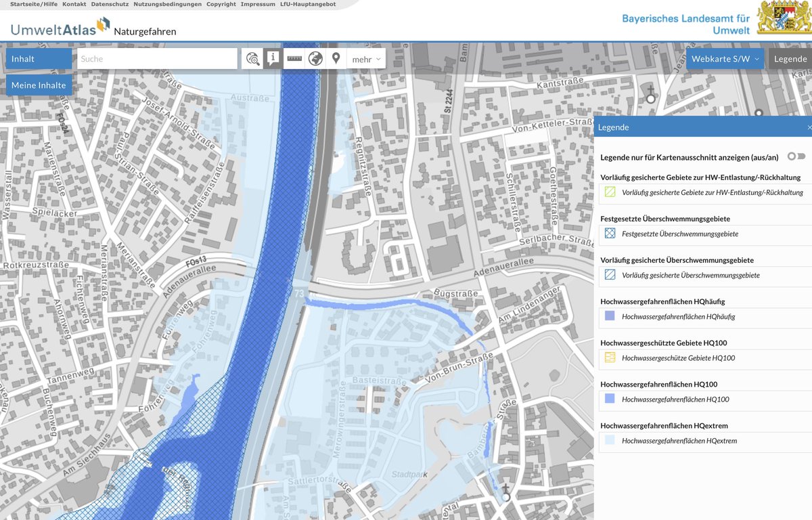The height and width of the screenshot is (520, 812).
Task: Open the LfU-Hauptangebot link
Action: [308, 4]
